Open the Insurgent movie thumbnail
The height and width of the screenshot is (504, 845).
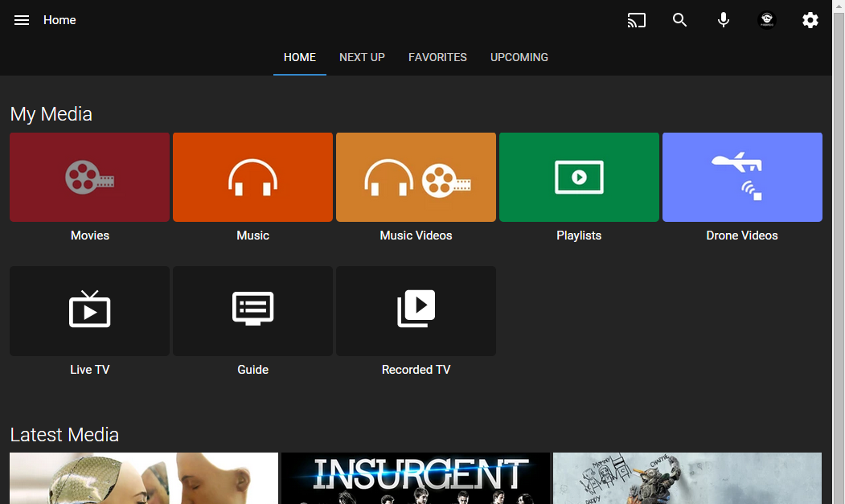pyautogui.click(x=415, y=478)
